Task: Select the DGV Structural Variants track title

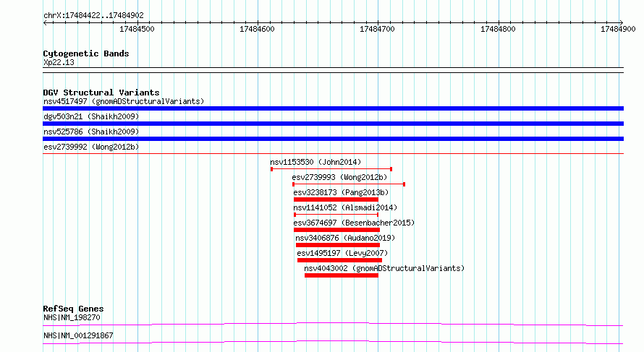Action: click(101, 93)
